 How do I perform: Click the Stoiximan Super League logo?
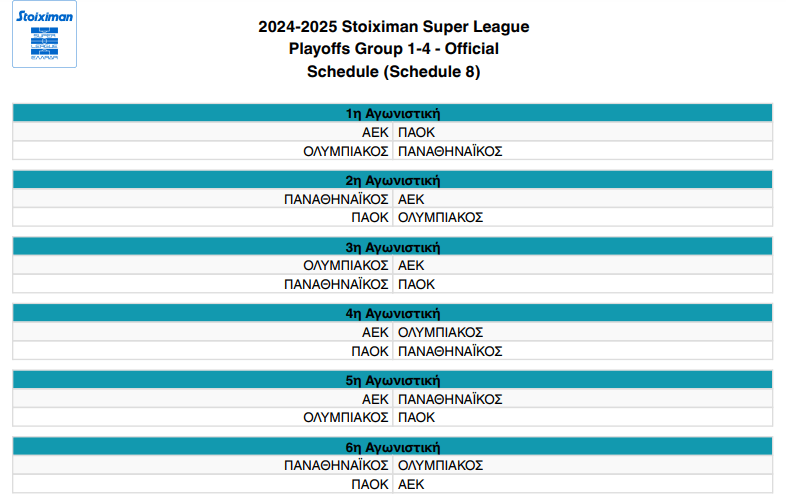click(44, 35)
